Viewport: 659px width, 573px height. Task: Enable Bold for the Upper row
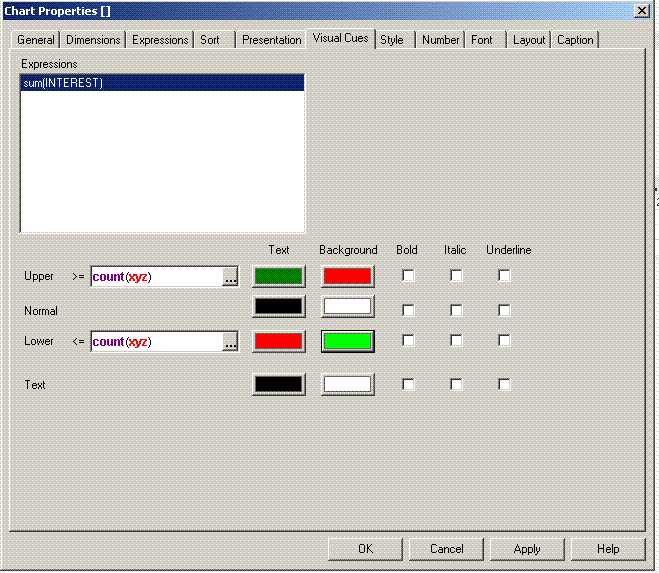408,276
